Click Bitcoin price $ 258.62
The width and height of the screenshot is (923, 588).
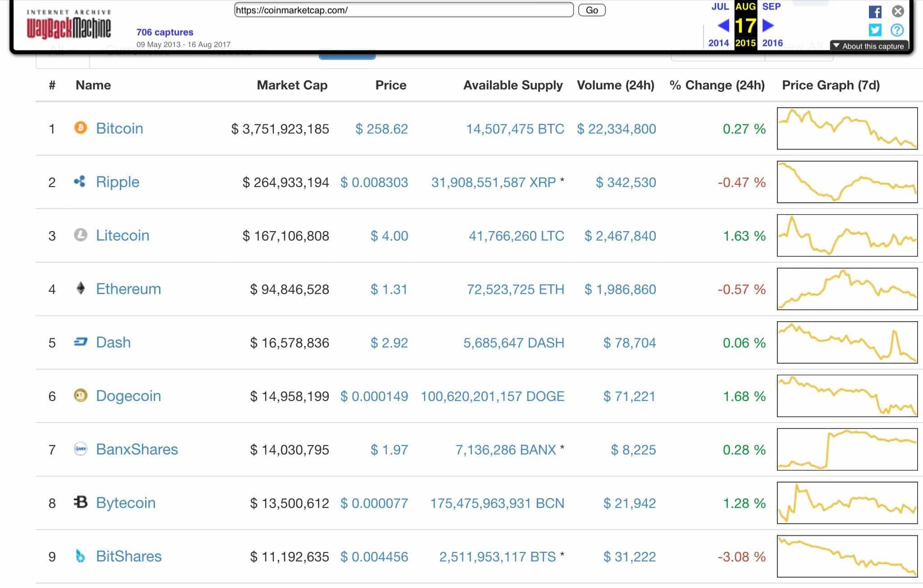pos(382,129)
